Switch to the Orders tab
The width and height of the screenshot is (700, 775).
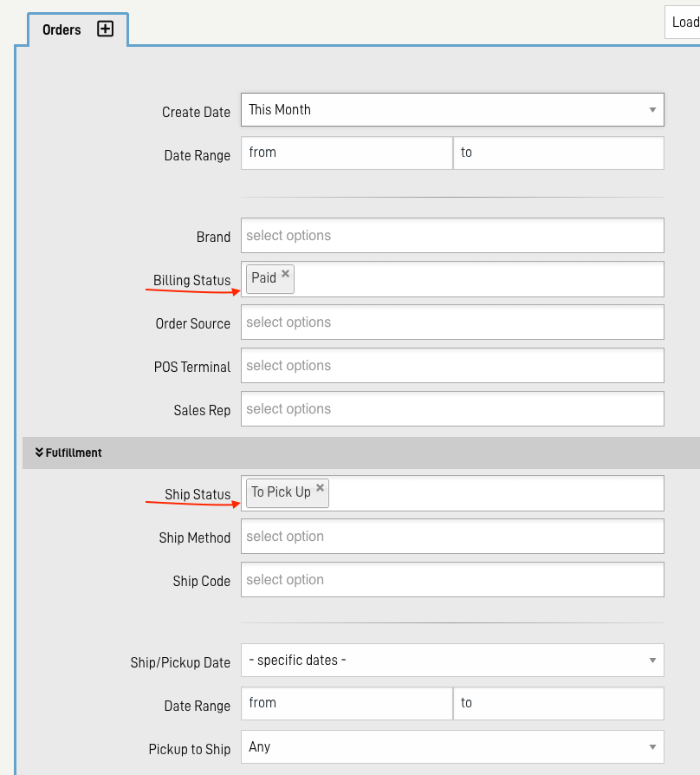62,29
